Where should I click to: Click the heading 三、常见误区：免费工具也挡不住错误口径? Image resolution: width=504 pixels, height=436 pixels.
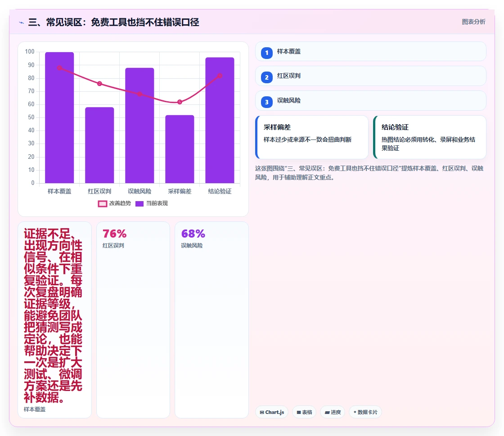tap(114, 22)
